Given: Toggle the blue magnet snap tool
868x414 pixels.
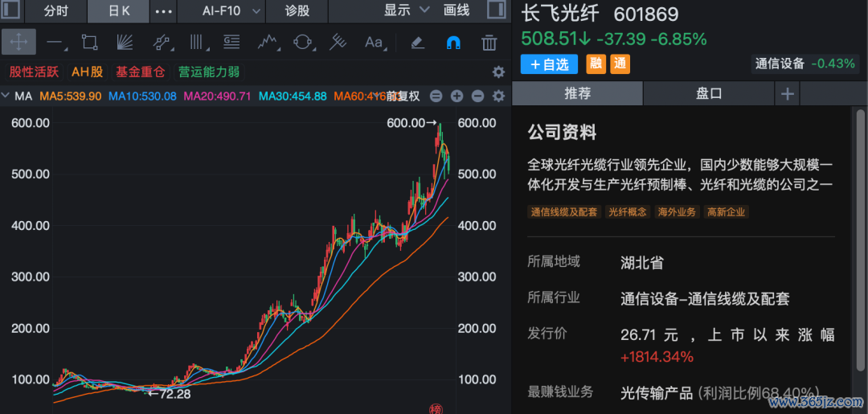Looking at the screenshot, I should [x=453, y=42].
